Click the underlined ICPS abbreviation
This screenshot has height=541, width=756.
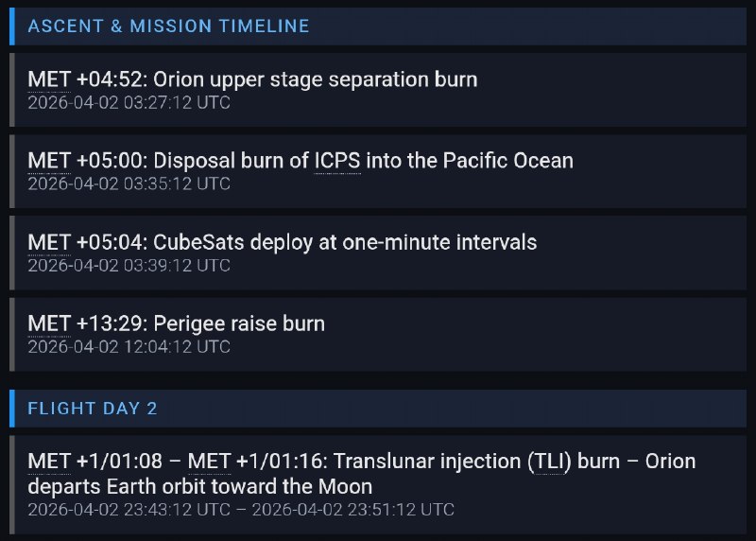[x=337, y=161]
